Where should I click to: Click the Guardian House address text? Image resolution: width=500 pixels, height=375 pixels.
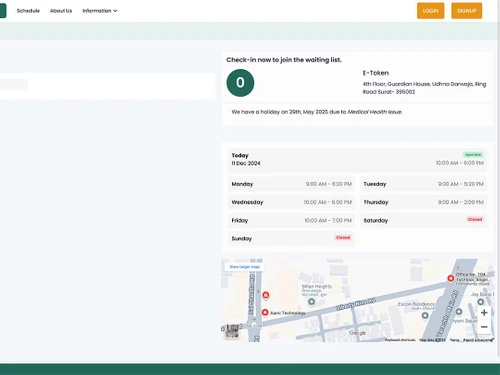(424, 88)
